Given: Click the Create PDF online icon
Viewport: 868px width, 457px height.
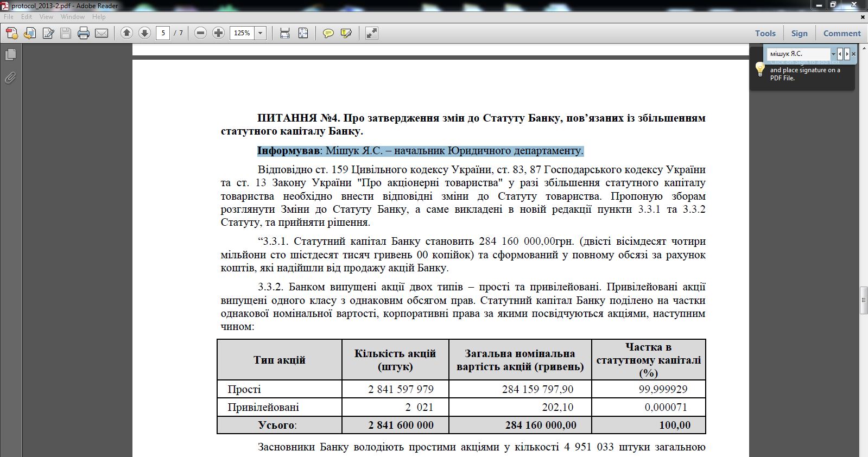Looking at the screenshot, I should coord(11,34).
